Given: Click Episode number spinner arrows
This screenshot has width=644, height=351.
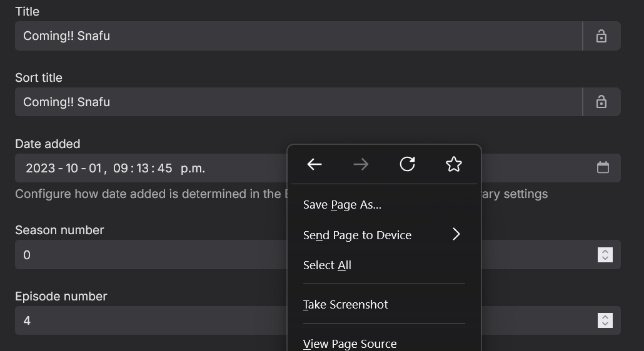Looking at the screenshot, I should pos(605,320).
